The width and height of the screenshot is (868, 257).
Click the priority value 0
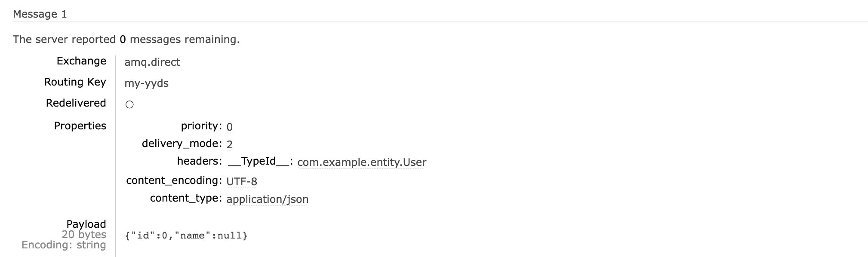[x=230, y=127]
